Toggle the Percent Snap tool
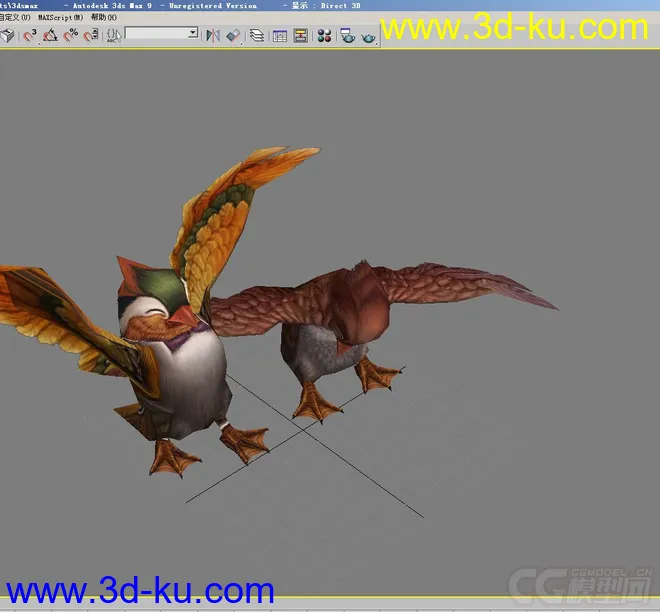The width and height of the screenshot is (660, 612). [x=71, y=35]
